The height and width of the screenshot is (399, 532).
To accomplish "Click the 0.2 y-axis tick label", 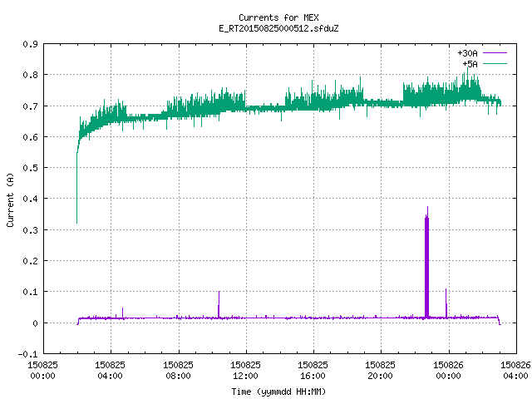I will [x=30, y=261].
